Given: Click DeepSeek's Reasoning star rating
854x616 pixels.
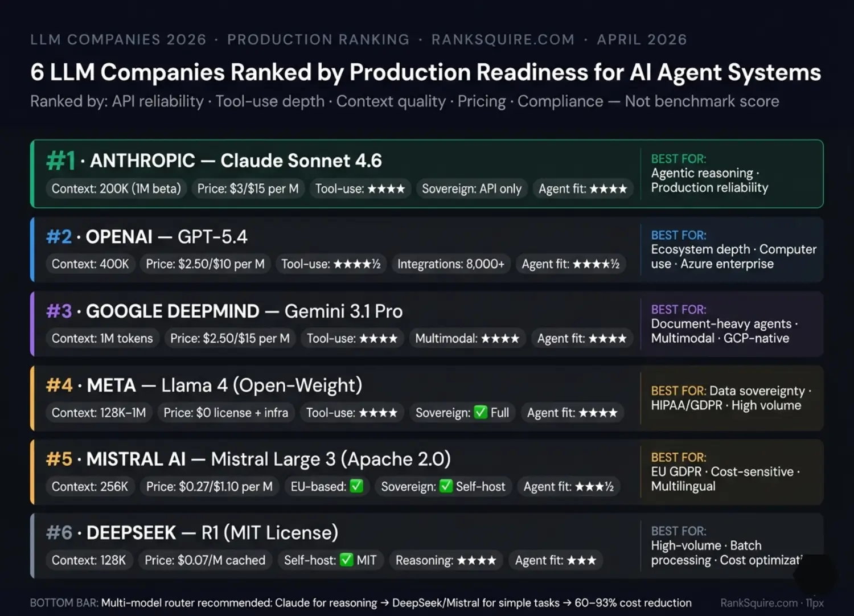Looking at the screenshot, I should tap(477, 560).
